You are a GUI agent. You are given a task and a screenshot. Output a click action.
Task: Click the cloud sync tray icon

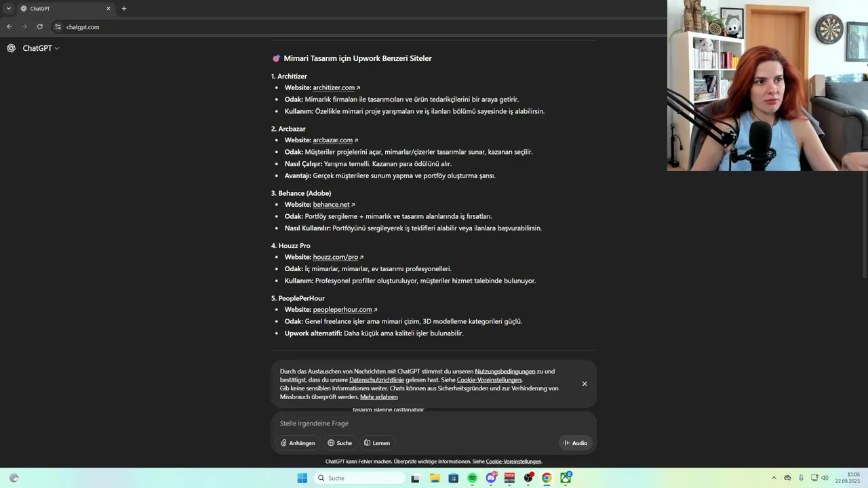(x=787, y=478)
